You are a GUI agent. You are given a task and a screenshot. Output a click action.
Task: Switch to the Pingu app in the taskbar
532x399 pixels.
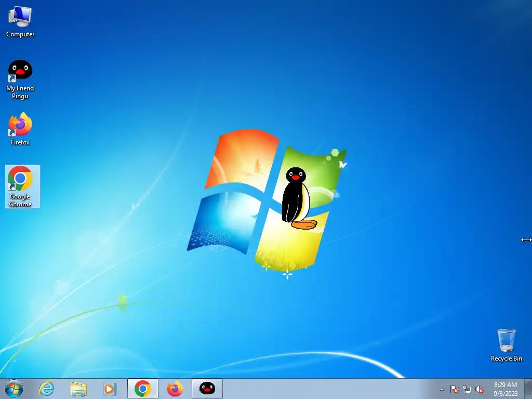pos(207,389)
